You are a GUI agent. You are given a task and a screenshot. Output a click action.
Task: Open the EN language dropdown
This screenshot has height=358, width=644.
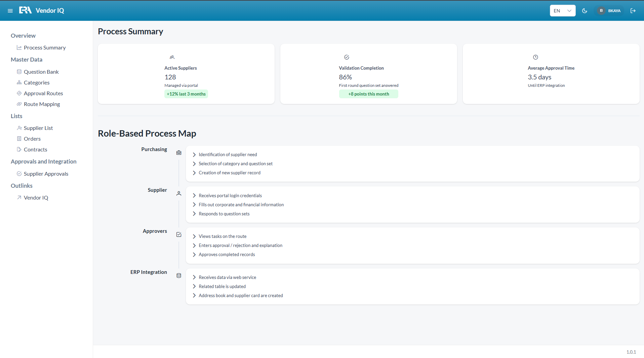point(563,11)
